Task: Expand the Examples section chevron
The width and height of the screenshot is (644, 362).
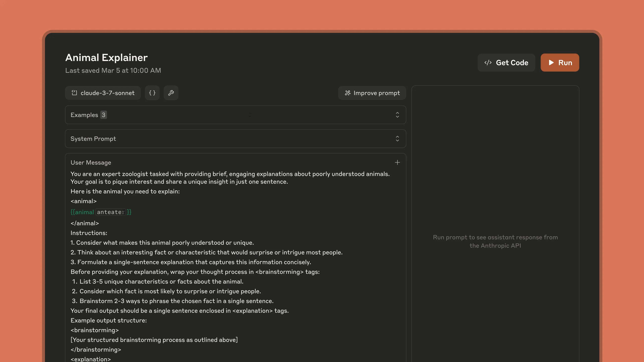Action: [397, 115]
